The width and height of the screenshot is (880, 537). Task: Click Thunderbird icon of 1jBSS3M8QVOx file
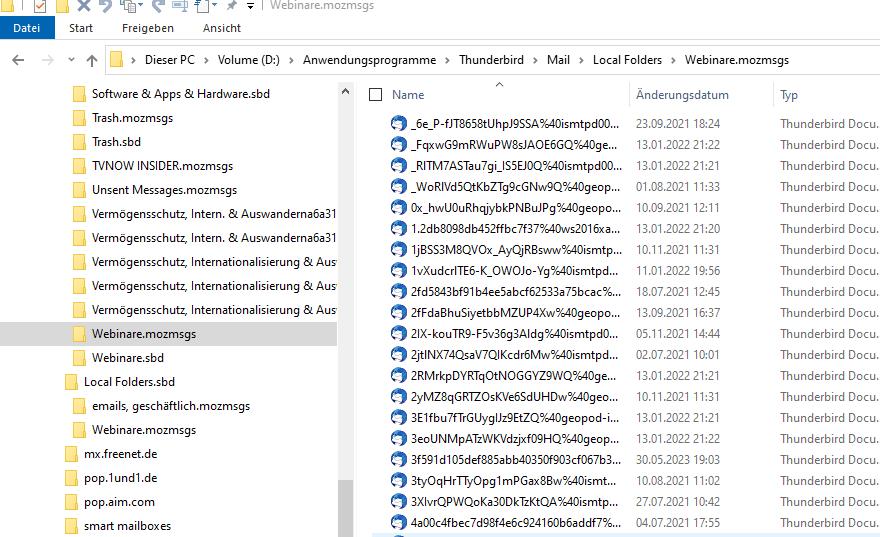pos(398,250)
